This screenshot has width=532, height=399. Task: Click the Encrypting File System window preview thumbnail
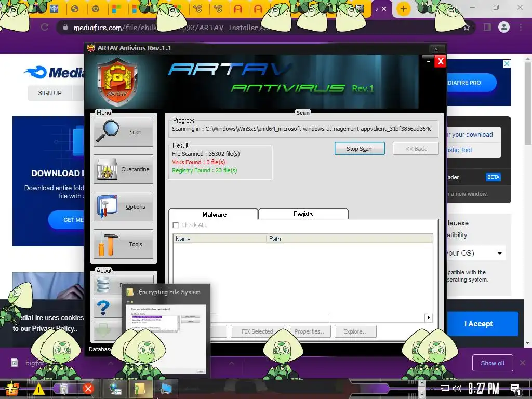tap(166, 339)
